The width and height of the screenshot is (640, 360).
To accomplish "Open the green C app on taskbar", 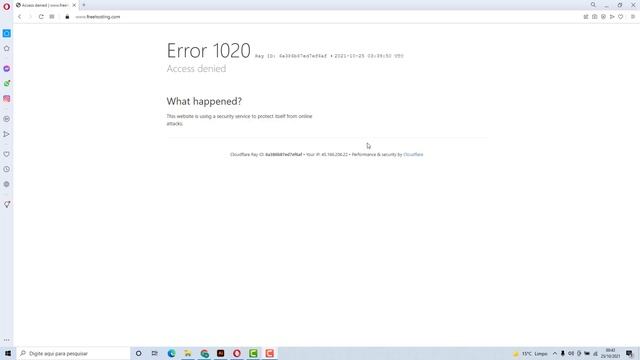I will pyautogui.click(x=253, y=353).
